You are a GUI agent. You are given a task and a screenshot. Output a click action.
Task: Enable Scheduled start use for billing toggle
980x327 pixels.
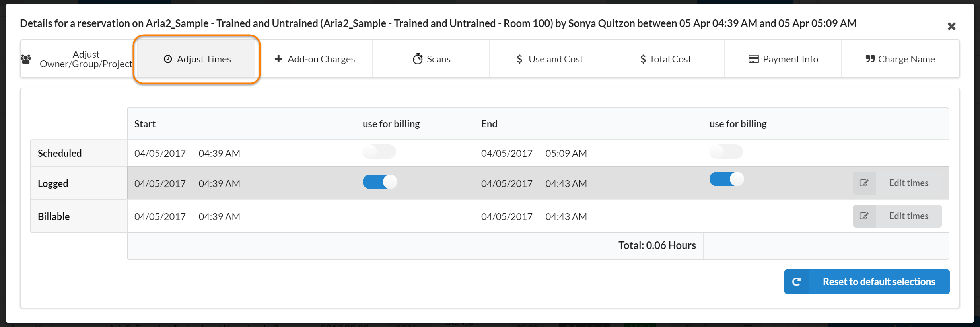(x=379, y=152)
